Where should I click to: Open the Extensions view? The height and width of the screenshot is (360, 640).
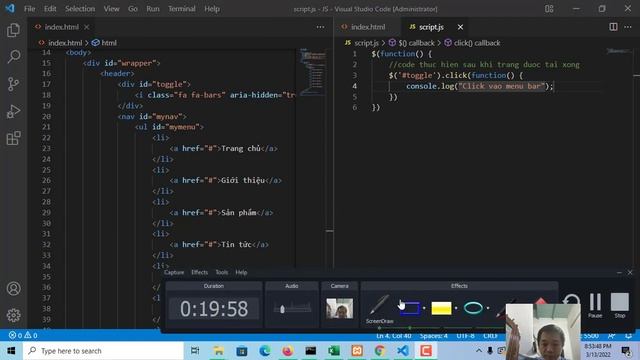click(x=13, y=138)
